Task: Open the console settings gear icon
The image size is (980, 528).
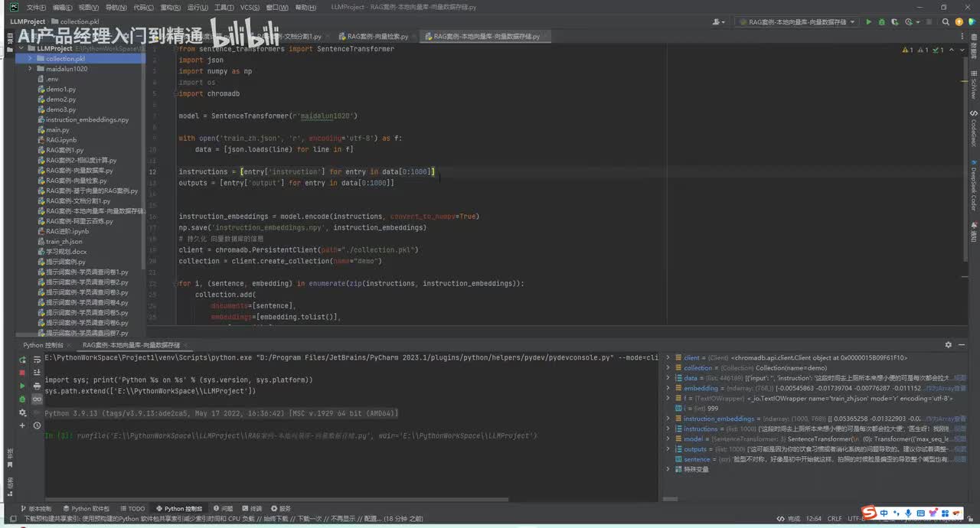Action: click(22, 412)
